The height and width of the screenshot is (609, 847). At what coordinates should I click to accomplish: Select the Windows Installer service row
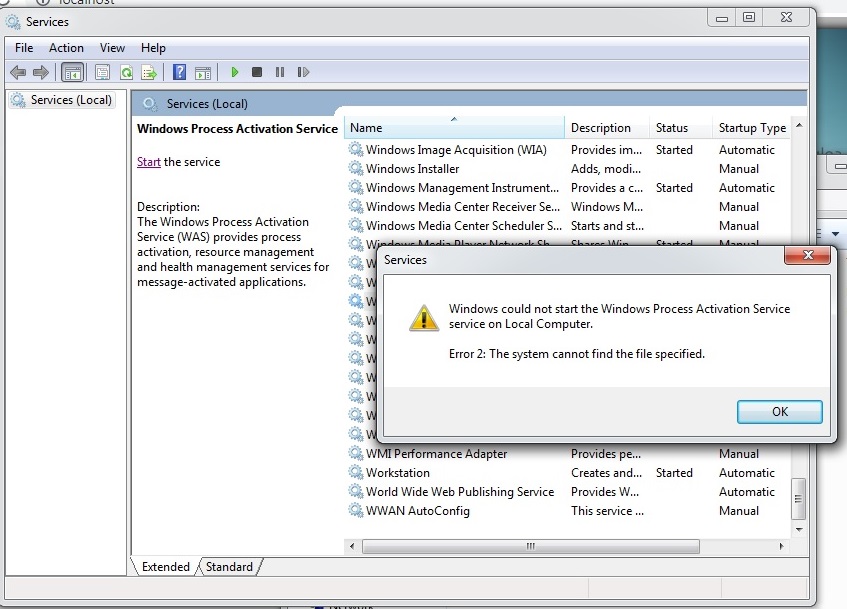point(567,169)
